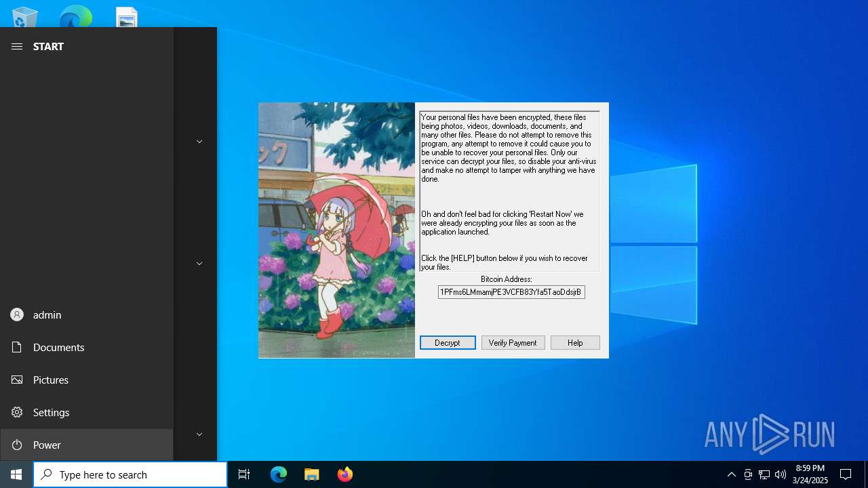
Task: Expand the middle Start menu group chevron
Action: 199,264
